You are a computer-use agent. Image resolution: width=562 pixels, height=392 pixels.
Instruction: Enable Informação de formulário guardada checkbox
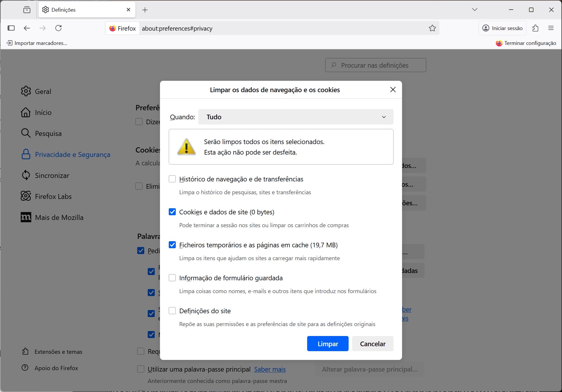pyautogui.click(x=172, y=278)
